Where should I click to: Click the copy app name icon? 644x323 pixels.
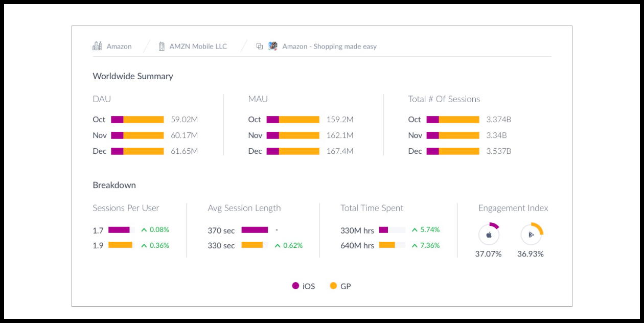pyautogui.click(x=258, y=45)
